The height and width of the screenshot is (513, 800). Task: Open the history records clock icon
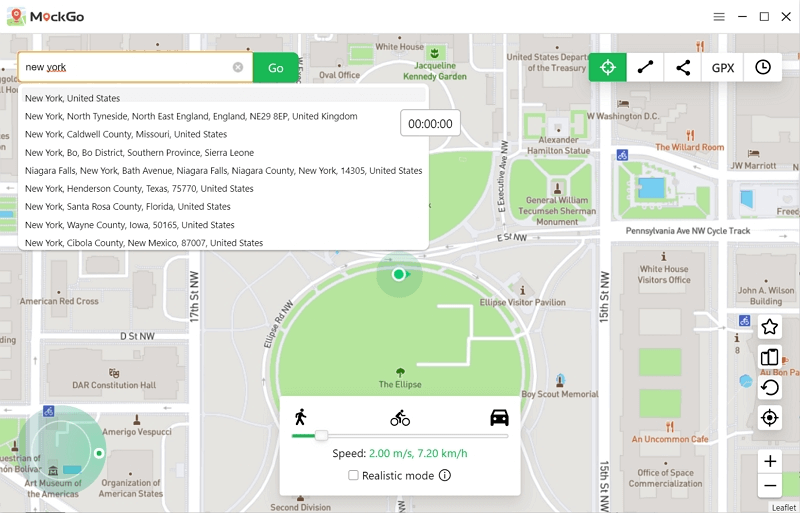[763, 68]
